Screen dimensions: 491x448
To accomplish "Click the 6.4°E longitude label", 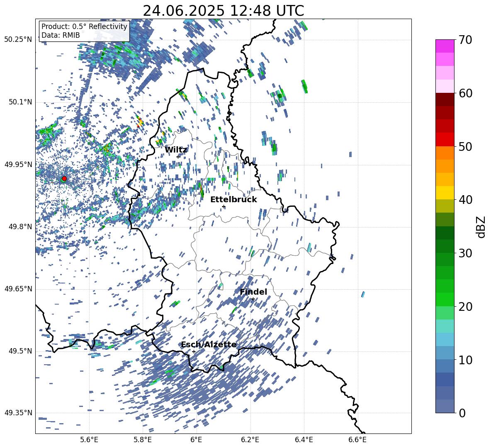I will tap(304, 440).
